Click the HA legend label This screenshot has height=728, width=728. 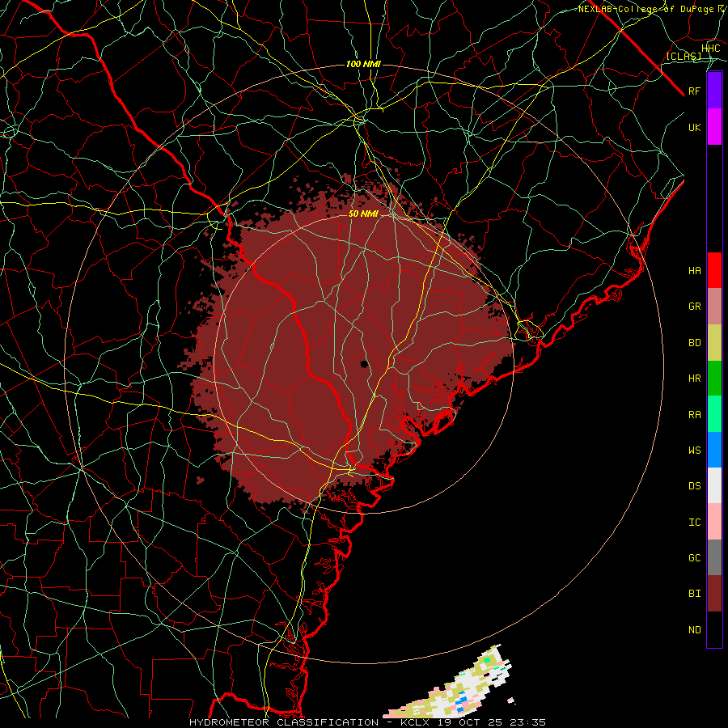(694, 271)
